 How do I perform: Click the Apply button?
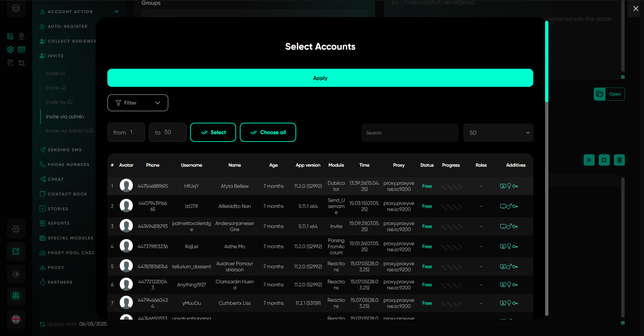click(x=320, y=78)
